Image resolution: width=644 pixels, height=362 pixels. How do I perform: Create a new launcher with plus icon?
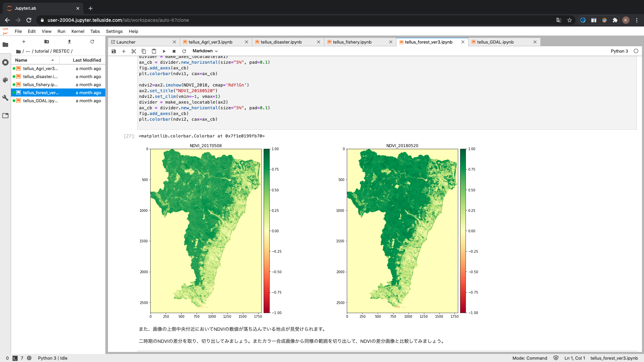23,42
